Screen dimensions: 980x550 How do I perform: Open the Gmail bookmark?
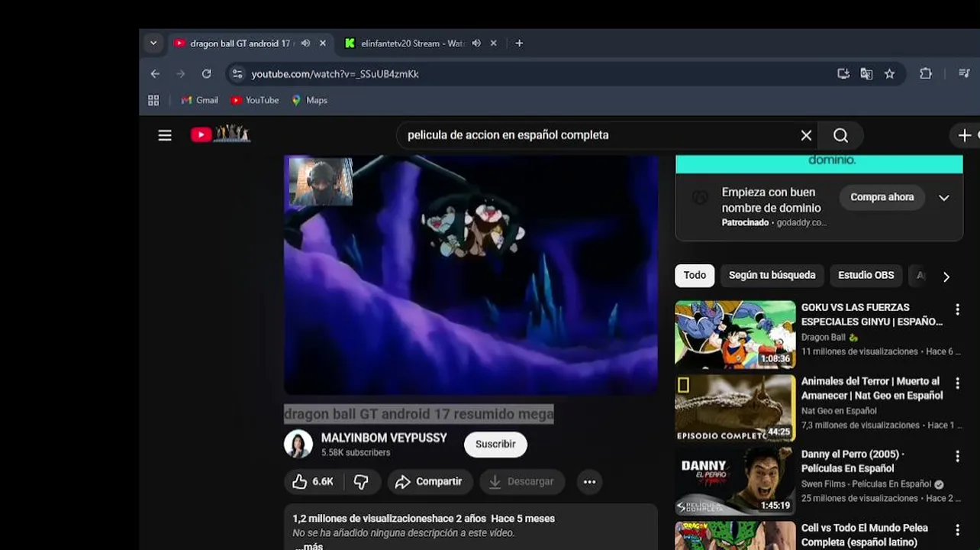[x=200, y=100]
